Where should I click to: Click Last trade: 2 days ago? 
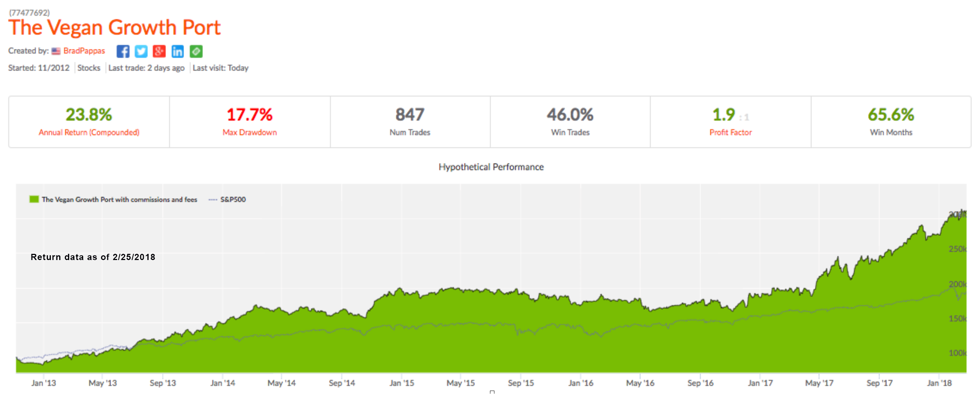[x=146, y=68]
